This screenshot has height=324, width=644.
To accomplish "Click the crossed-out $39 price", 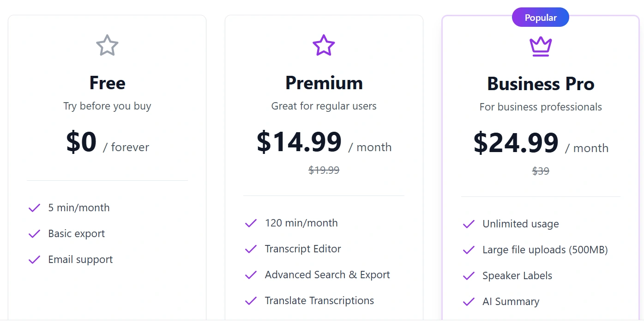I will point(541,171).
